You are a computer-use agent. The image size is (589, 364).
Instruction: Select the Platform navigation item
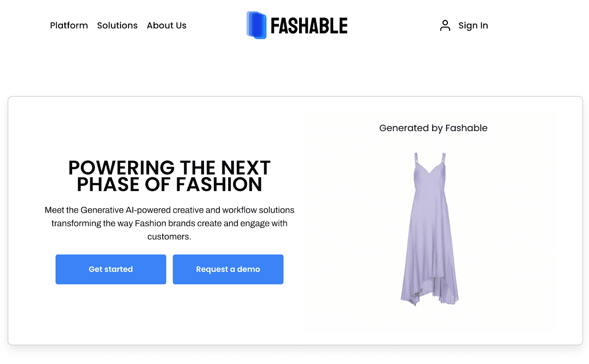coord(69,25)
